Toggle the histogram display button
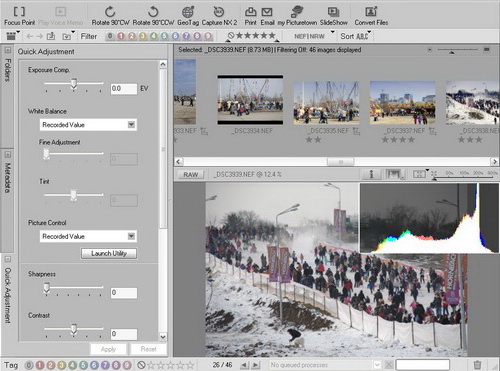Screen dimensions: 500x371 [394, 174]
